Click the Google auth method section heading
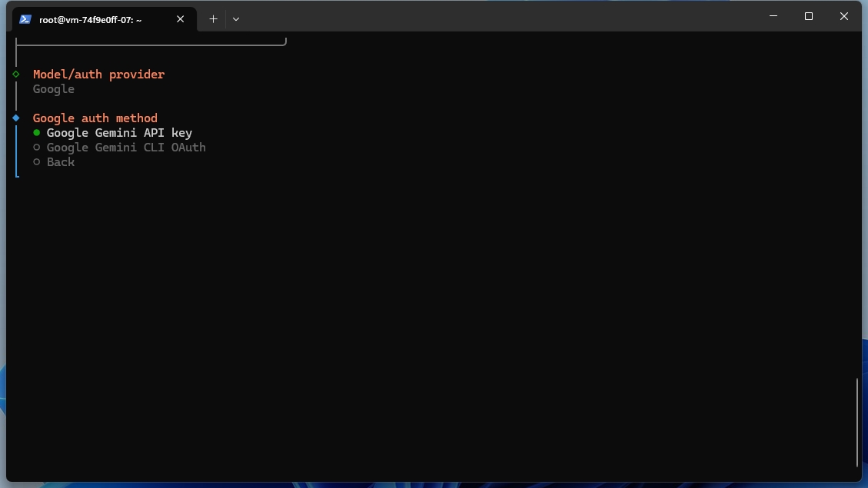 (x=95, y=118)
